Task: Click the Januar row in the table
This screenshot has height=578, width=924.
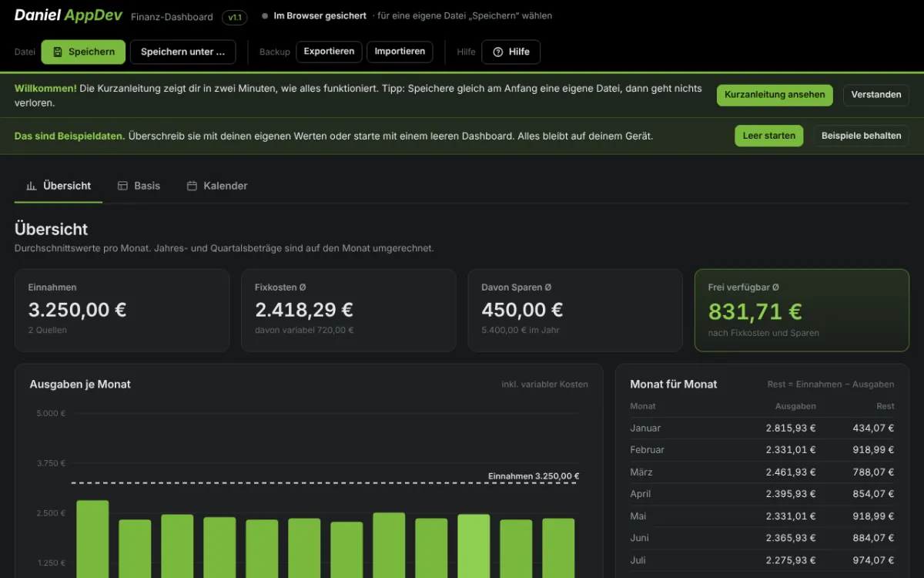Action: pyautogui.click(x=762, y=428)
